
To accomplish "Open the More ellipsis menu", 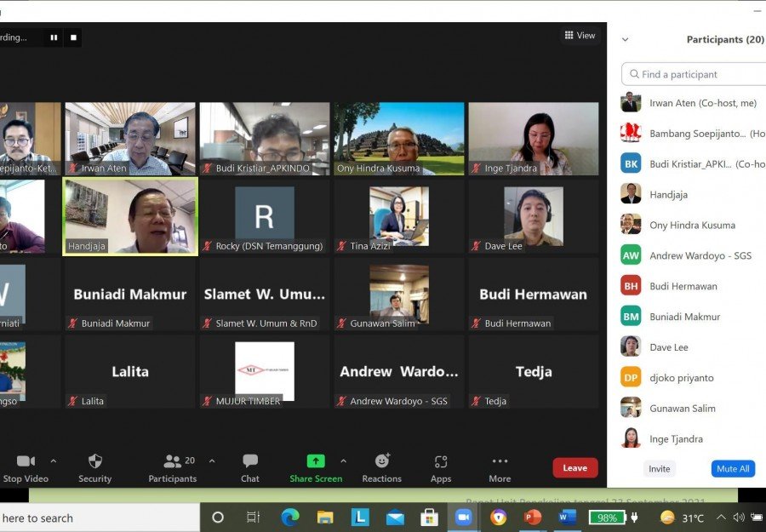I will pos(500,460).
